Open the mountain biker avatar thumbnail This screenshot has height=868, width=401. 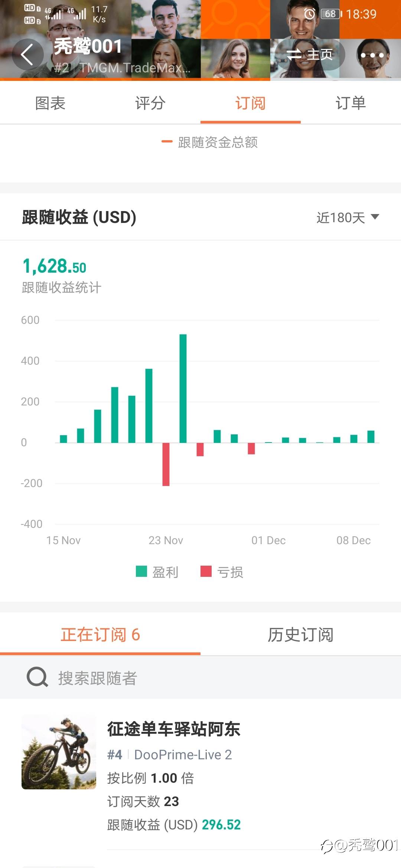(59, 752)
